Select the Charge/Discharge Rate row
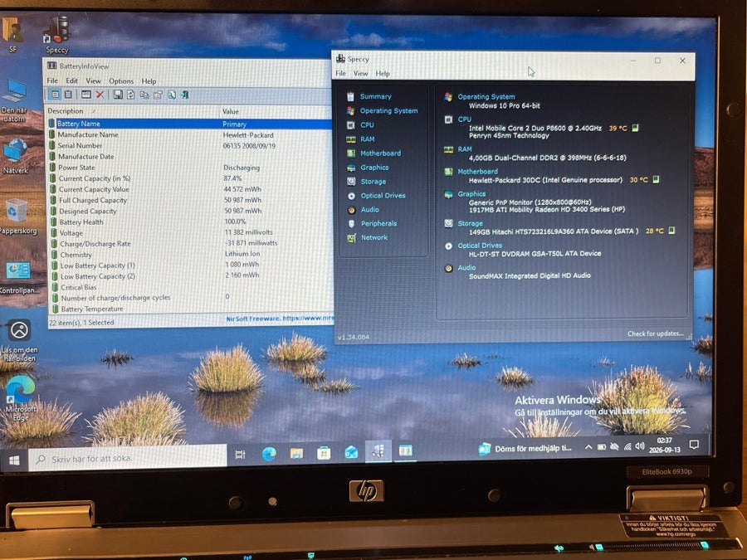 tap(191, 243)
